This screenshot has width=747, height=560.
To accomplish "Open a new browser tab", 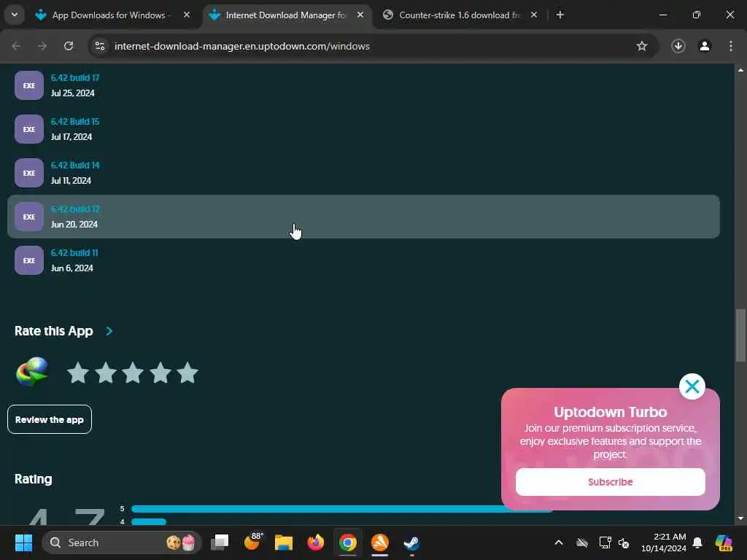I will [x=560, y=15].
